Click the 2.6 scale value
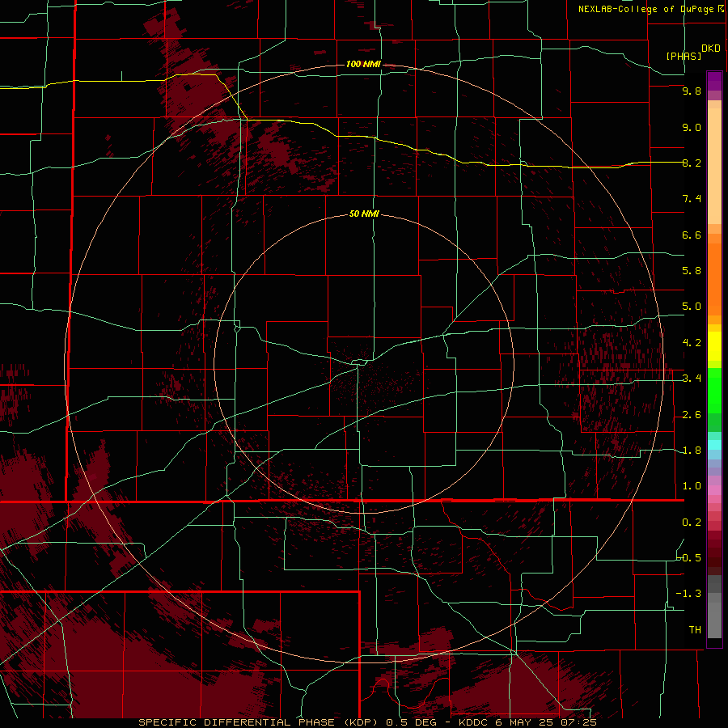 pyautogui.click(x=692, y=415)
